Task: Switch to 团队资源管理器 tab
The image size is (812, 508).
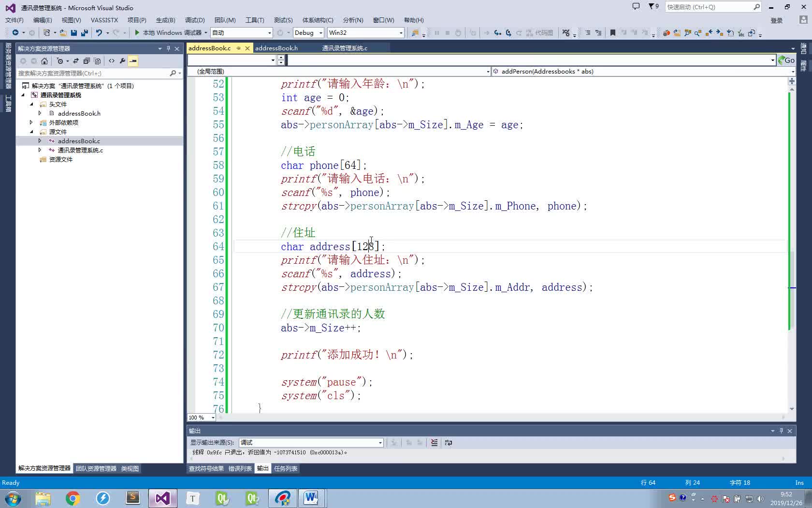Action: tap(96, 468)
